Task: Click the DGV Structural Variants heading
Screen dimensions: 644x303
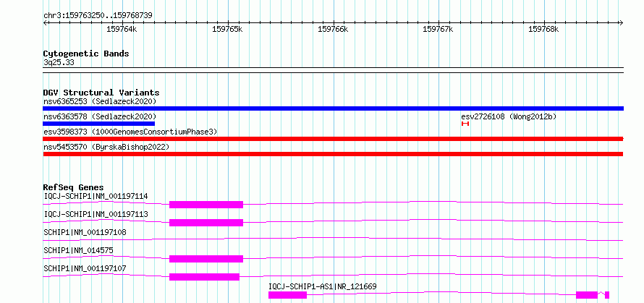Action: coord(101,93)
